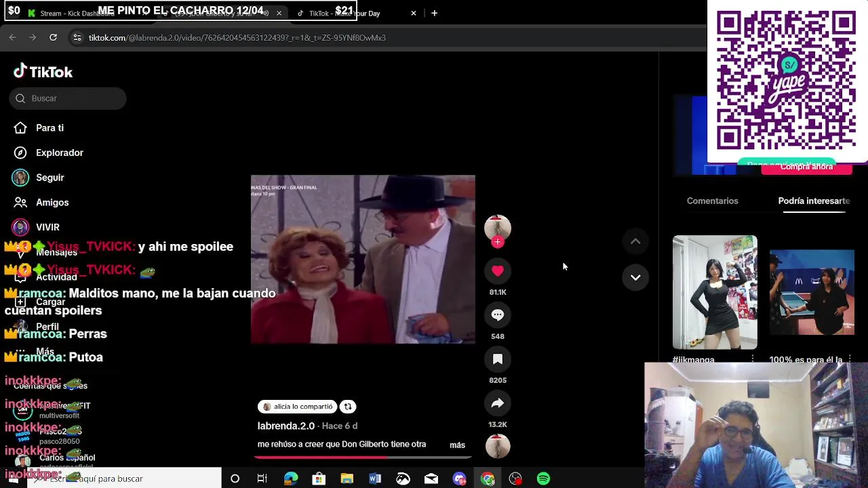The height and width of the screenshot is (488, 868).
Task: Expand the Más options in sidebar
Action: tap(45, 351)
